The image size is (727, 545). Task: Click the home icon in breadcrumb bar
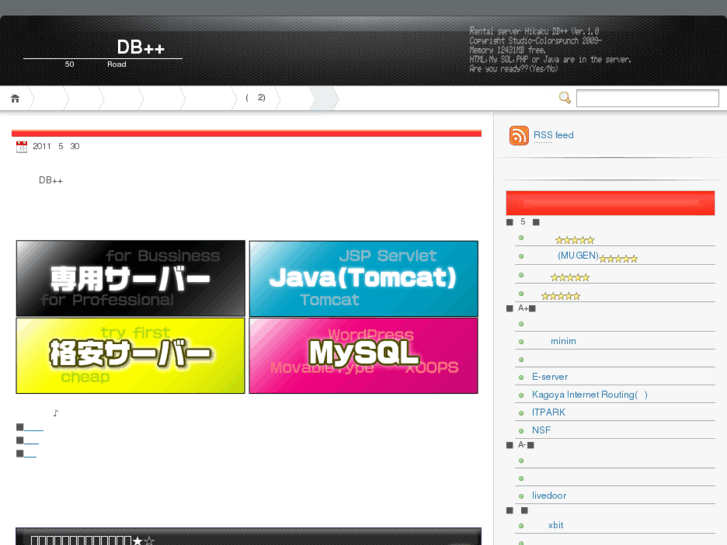click(15, 98)
